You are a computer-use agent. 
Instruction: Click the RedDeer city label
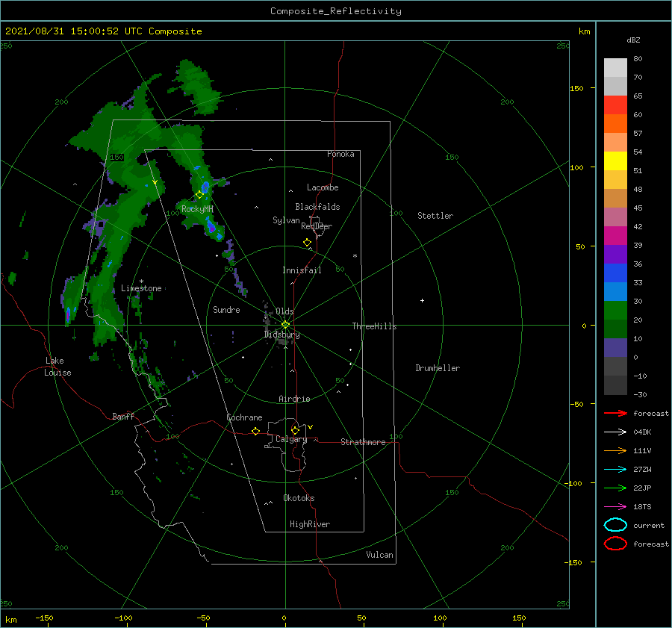point(317,226)
